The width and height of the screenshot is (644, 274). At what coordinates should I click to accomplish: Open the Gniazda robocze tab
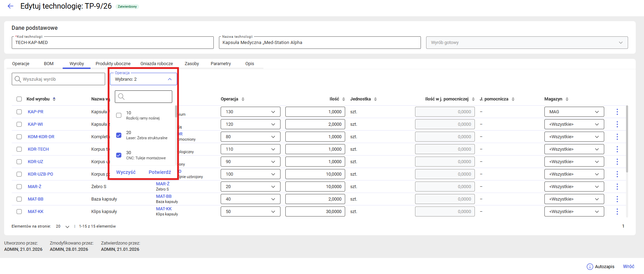(156, 64)
